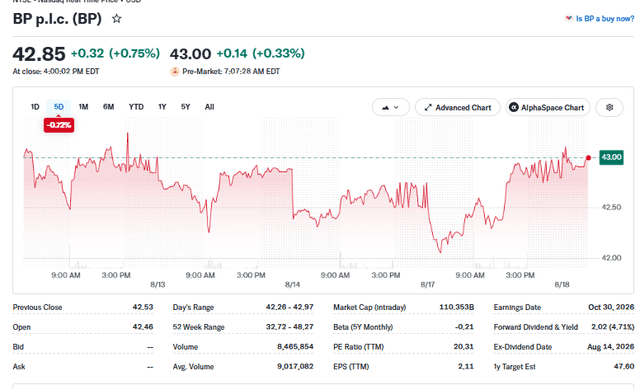Viewport: 640px width, 389px height.
Task: Click the BP p.l.c. (BP) heading
Action: (57, 19)
